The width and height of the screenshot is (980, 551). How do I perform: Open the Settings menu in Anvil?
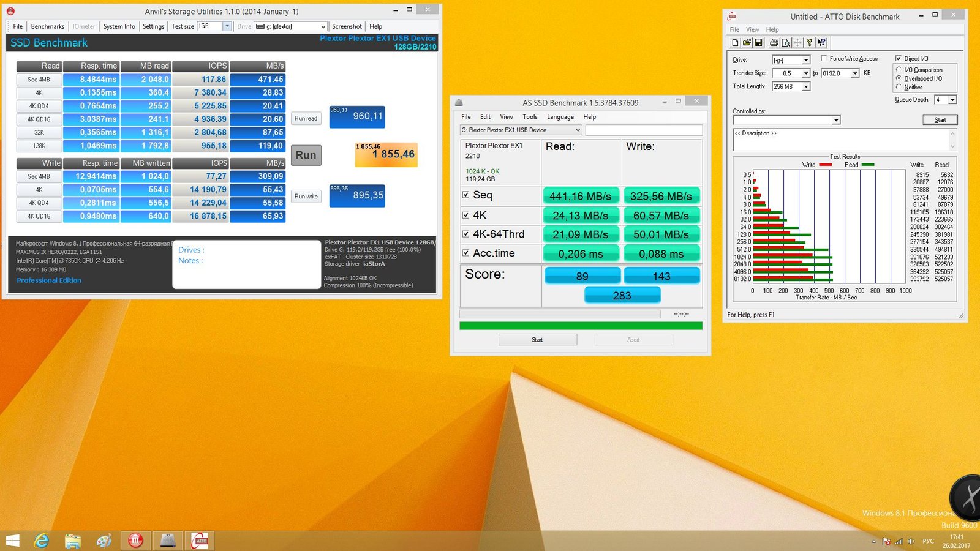coord(153,26)
